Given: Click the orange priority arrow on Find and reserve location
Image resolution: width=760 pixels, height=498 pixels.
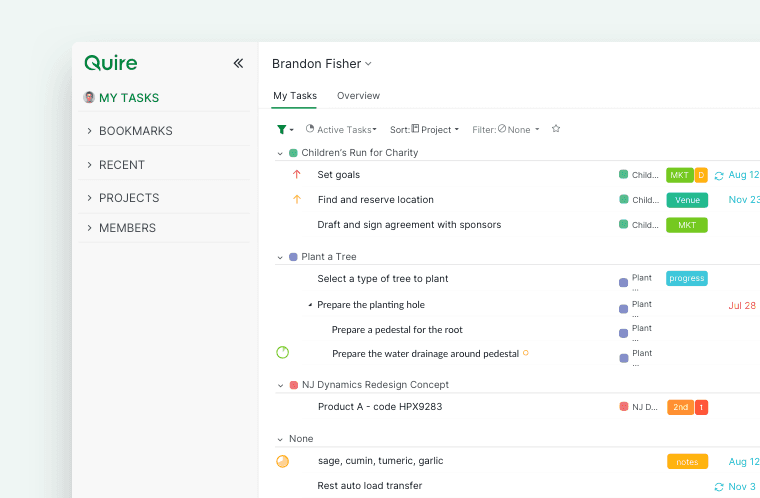Looking at the screenshot, I should coord(297,199).
